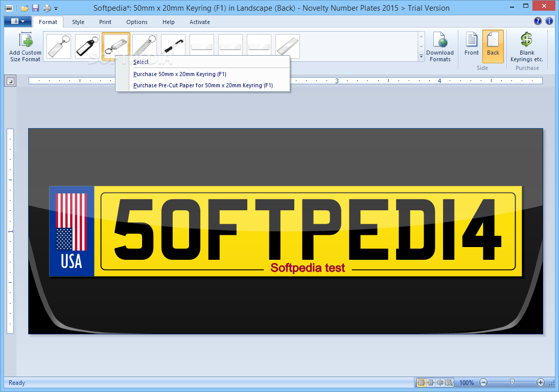Screen dimensions: 559x392
Task: Click the number plate app icon in title bar
Action: pyautogui.click(x=9, y=8)
